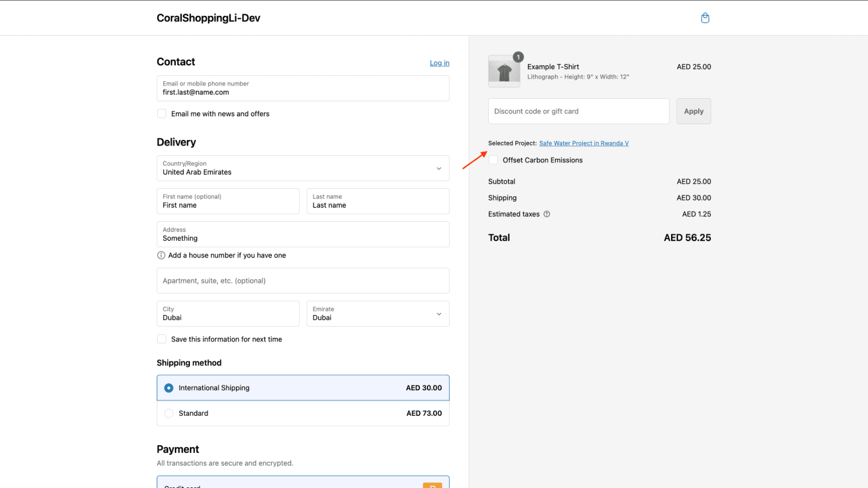The height and width of the screenshot is (488, 868).
Task: Expand the Emirate dropdown
Action: (378, 314)
